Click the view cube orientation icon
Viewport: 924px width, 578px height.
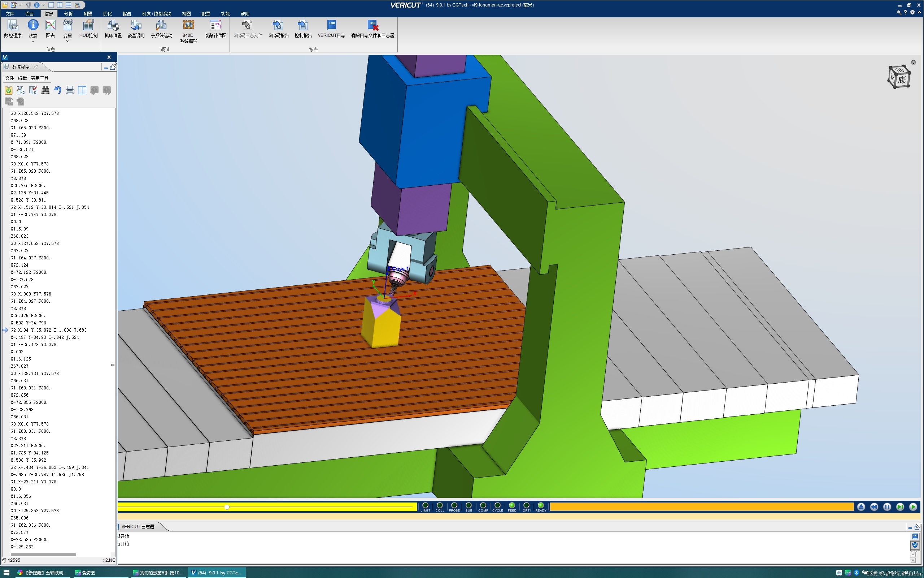pyautogui.click(x=899, y=78)
